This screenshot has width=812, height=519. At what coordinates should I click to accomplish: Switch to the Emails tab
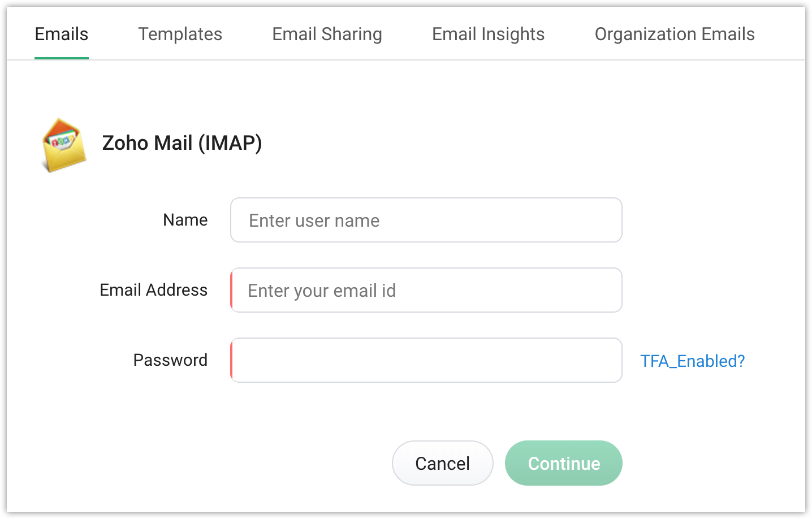(62, 34)
